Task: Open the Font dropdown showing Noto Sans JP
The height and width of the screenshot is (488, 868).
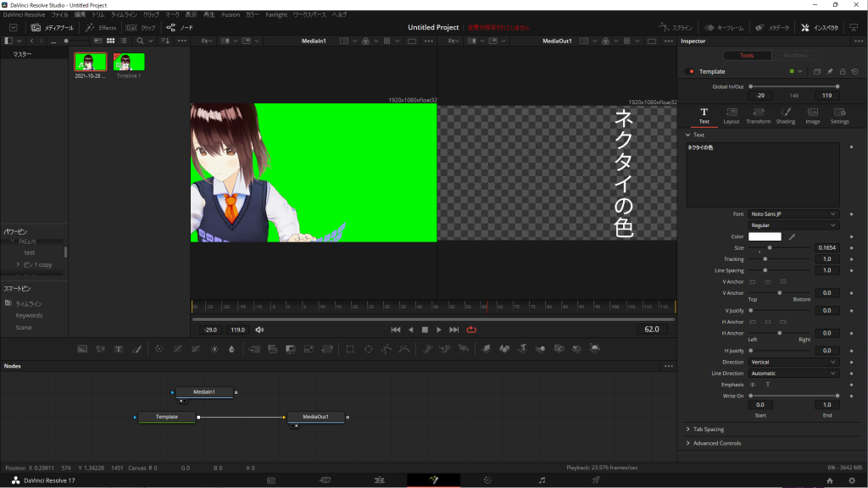Action: coord(793,214)
